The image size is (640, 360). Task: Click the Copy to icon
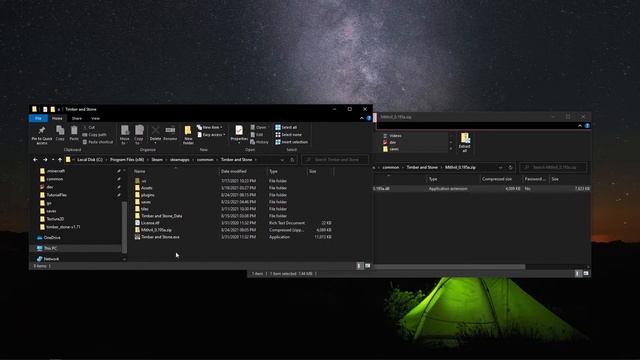[139, 130]
